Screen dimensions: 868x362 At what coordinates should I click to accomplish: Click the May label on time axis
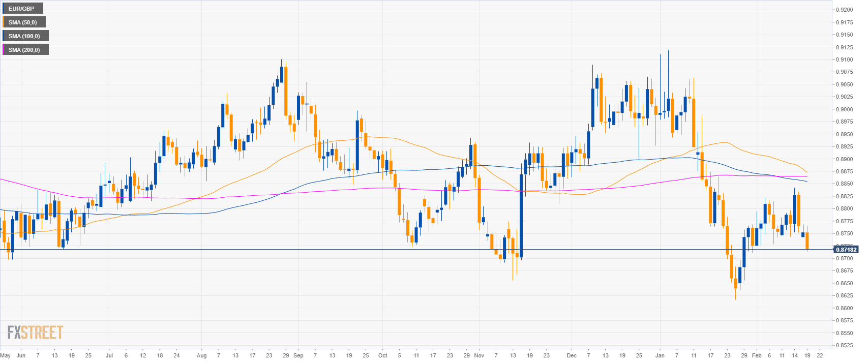click(6, 355)
